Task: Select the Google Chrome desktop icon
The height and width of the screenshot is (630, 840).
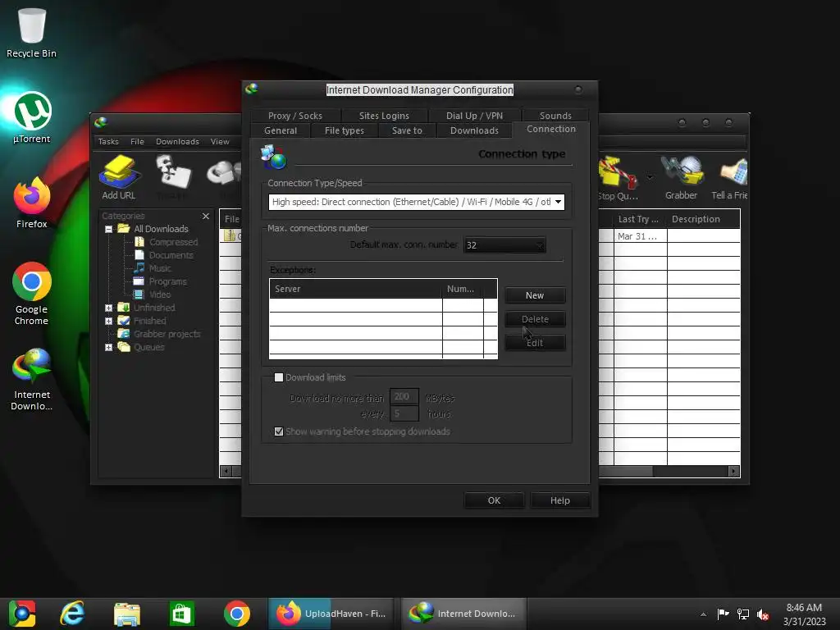Action: (32, 294)
